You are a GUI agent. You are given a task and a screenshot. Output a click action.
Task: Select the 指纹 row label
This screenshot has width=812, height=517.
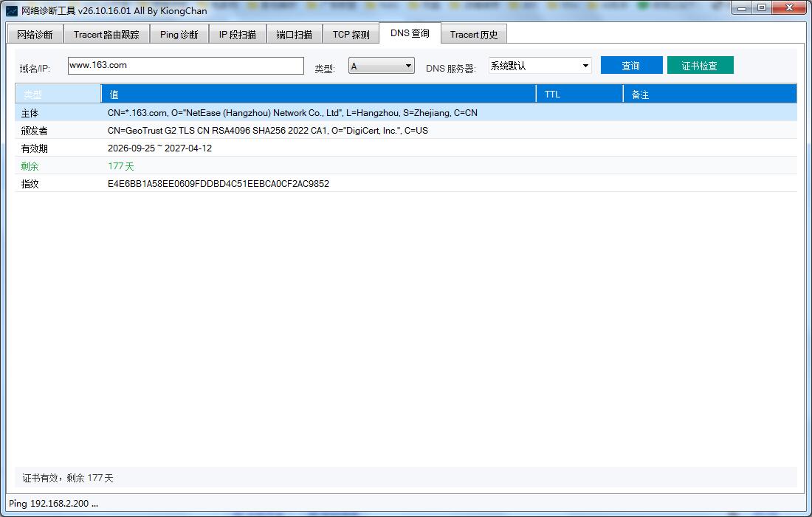click(x=30, y=183)
